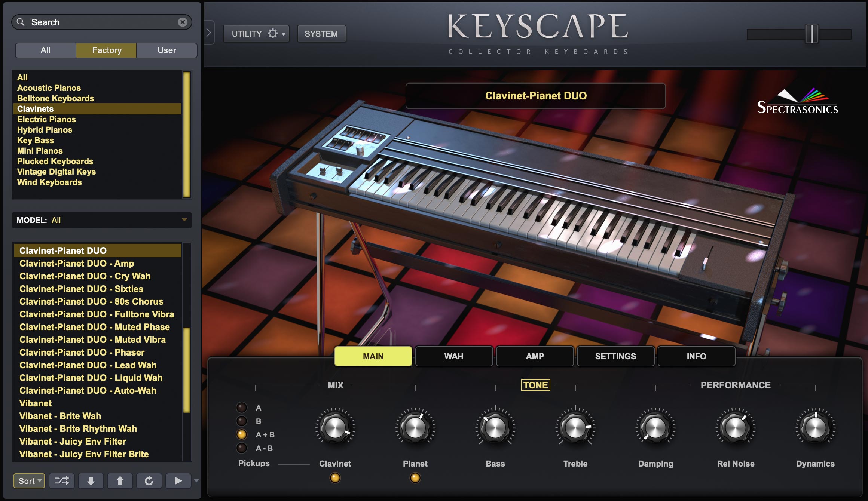Open audition options arrow beside play
Viewport: 868px width, 501px height.
coord(196,481)
